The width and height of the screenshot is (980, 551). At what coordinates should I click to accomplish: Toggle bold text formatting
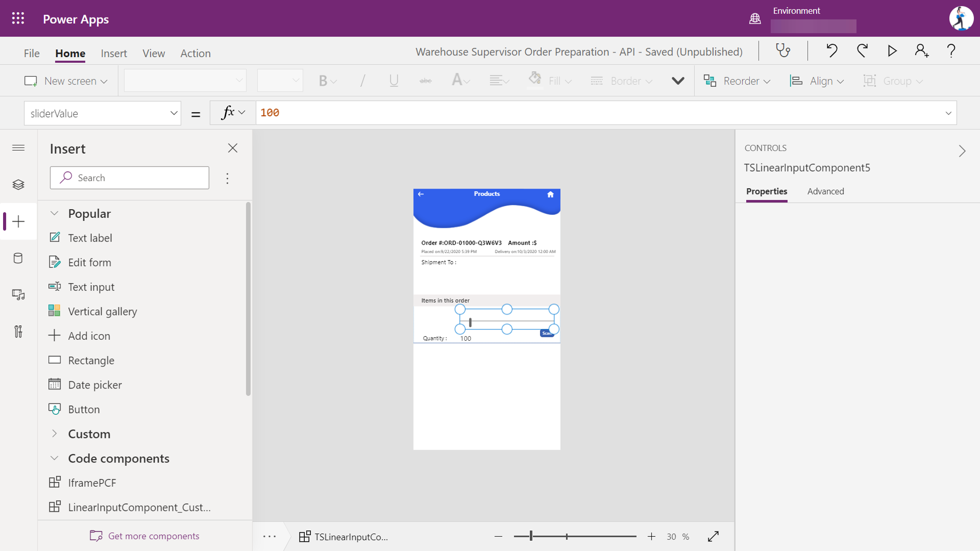[x=324, y=80]
